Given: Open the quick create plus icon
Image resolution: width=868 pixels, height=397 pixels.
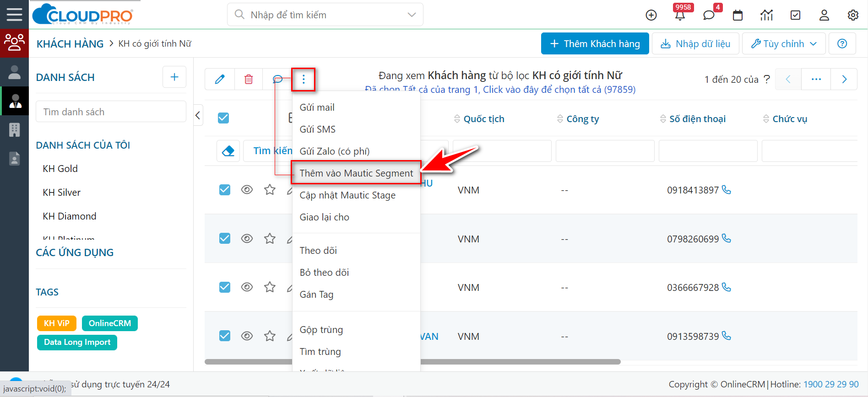Looking at the screenshot, I should 651,15.
